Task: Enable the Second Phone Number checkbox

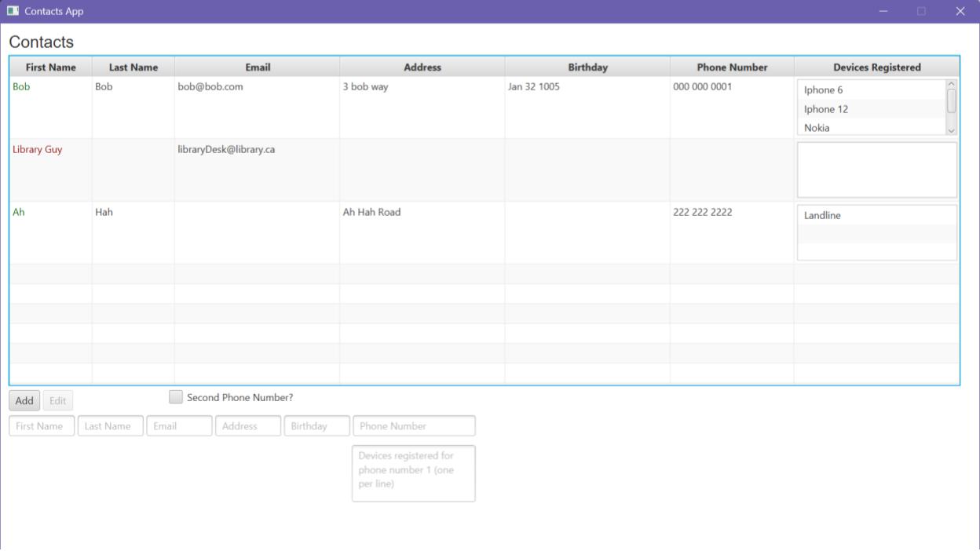Action: (x=176, y=397)
